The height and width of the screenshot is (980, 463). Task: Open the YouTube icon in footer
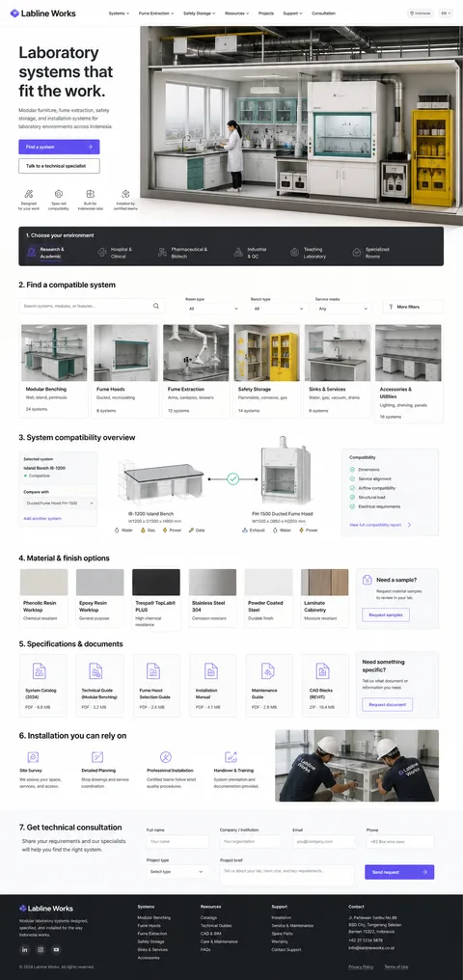pos(56,950)
